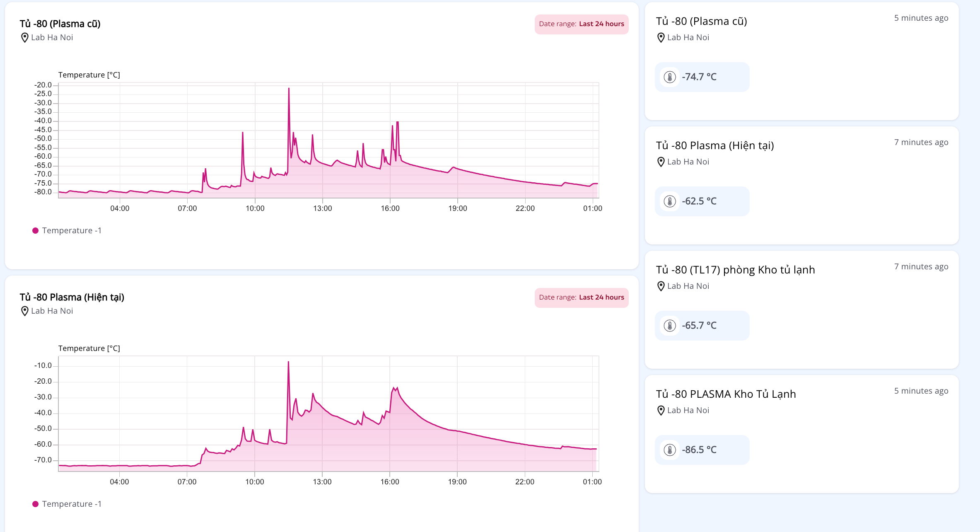Click the 19:00 tick label in Plasma (Hiện tại) chart
Screen dimensions: 980x532
(x=457, y=482)
